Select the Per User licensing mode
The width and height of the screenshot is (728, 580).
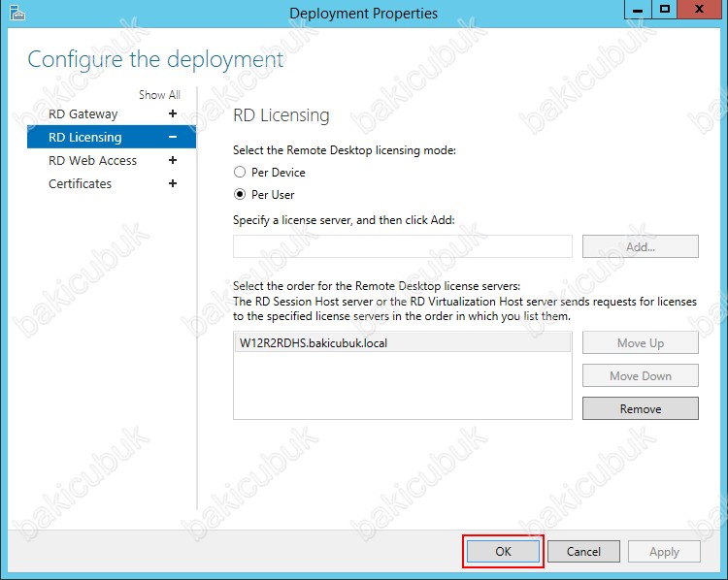pyautogui.click(x=240, y=194)
